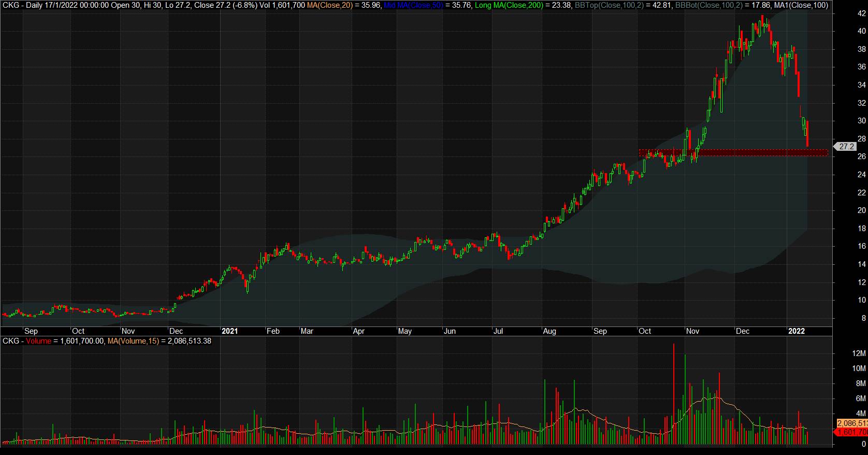Click the 42 label on price scale
Viewport: 868px width, 455px height.
[862, 14]
